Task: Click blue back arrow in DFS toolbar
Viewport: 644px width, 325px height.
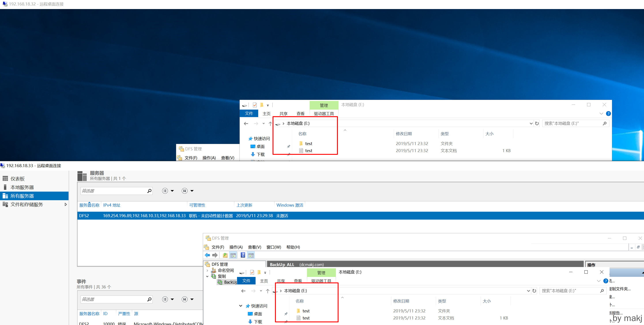Action: [207, 255]
